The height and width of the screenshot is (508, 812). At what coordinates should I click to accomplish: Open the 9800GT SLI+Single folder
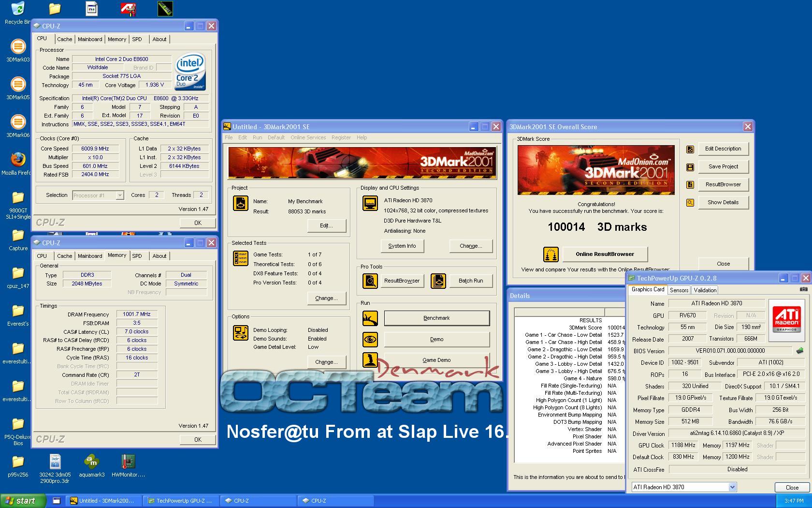(x=18, y=205)
